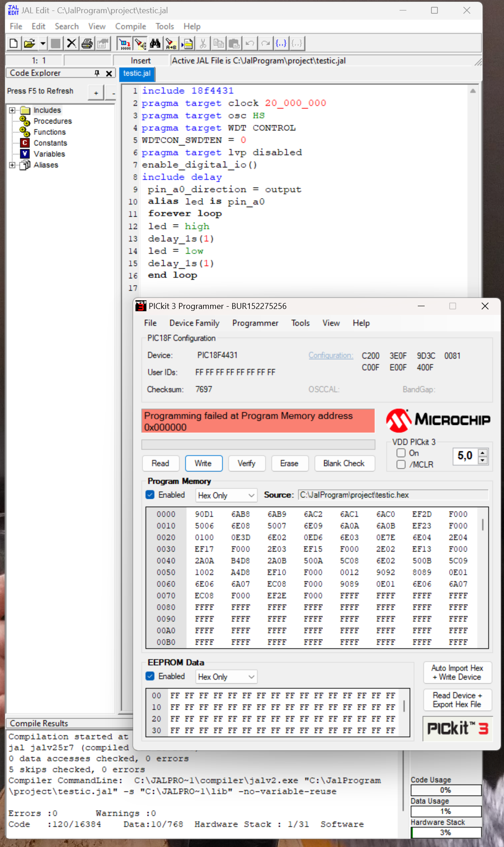
Task: Open the PICkit 3 View menu
Action: [331, 323]
